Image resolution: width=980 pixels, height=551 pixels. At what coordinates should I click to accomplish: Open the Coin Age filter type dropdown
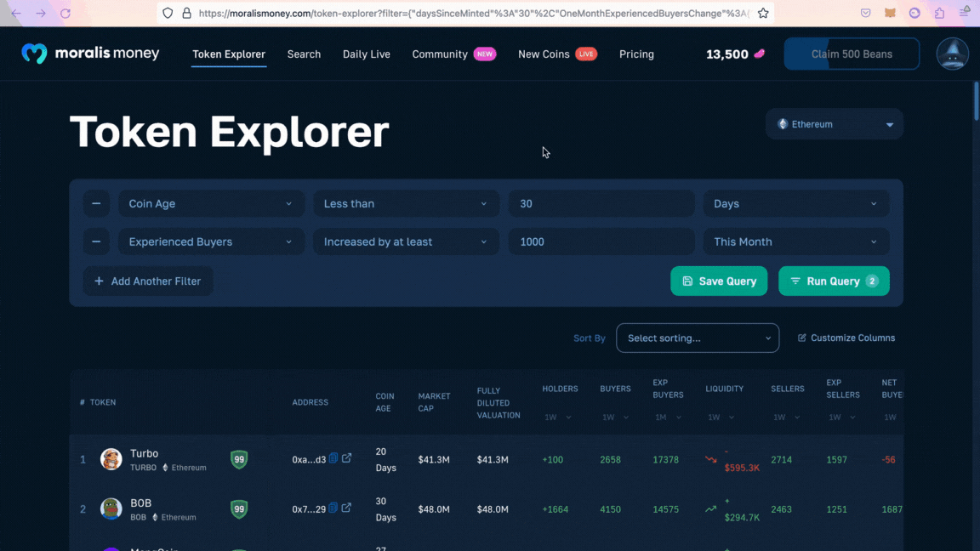(x=211, y=204)
